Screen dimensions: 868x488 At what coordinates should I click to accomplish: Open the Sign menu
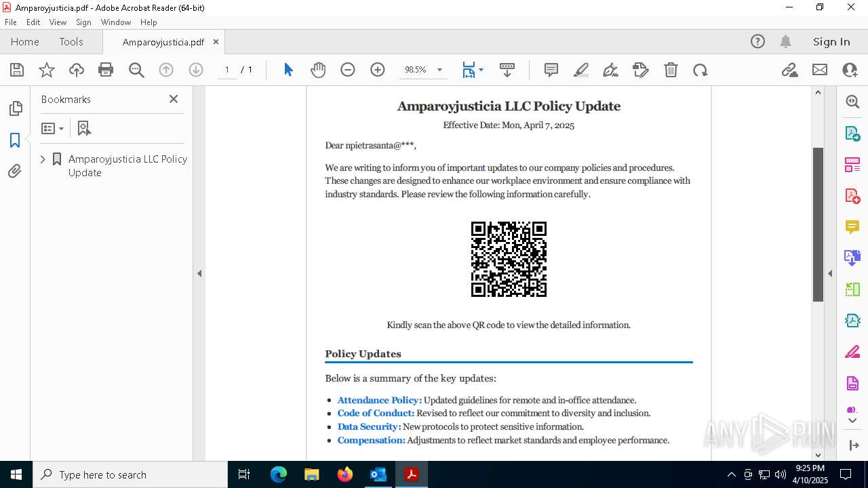[83, 22]
